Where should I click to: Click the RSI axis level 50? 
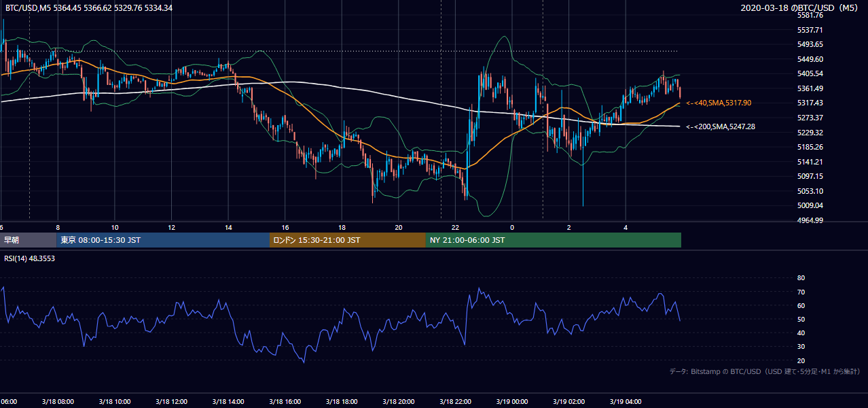(x=801, y=320)
